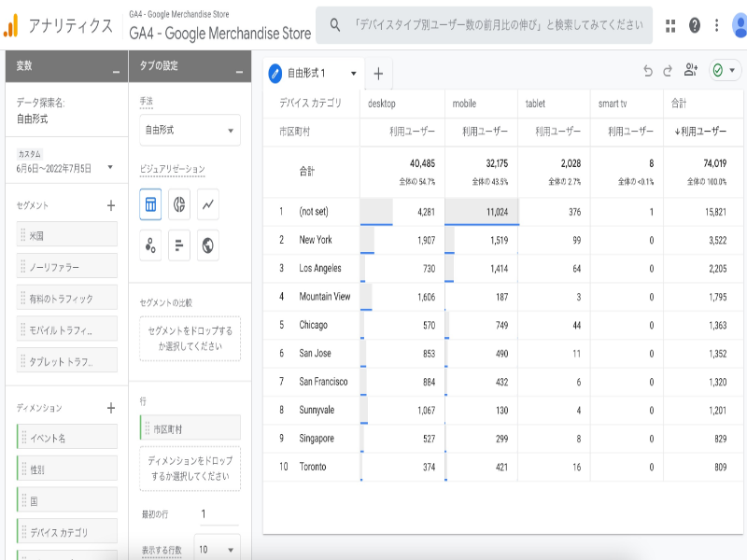The image size is (747, 560).
Task: Click the GA4 - Google Merchandise Store property selector
Action: tap(219, 26)
